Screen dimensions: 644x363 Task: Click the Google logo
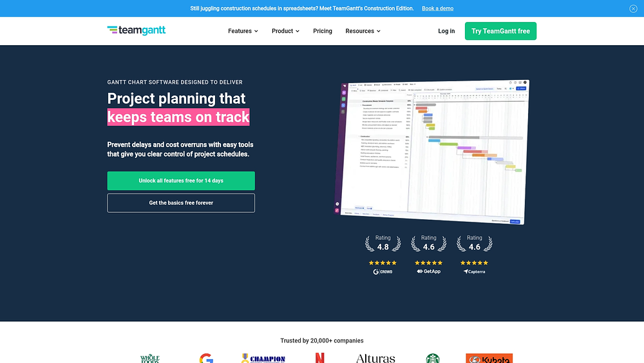point(206,358)
